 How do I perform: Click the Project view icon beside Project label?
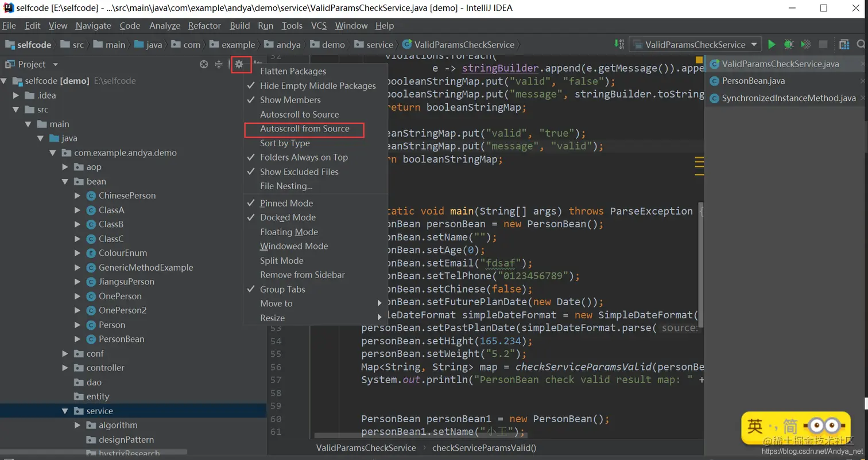tap(9, 64)
